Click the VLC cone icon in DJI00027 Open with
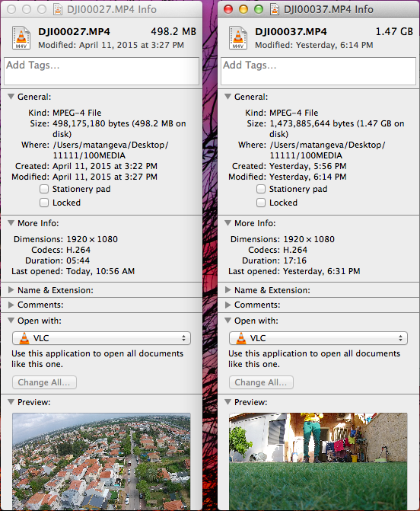420x511 pixels. pos(24,338)
